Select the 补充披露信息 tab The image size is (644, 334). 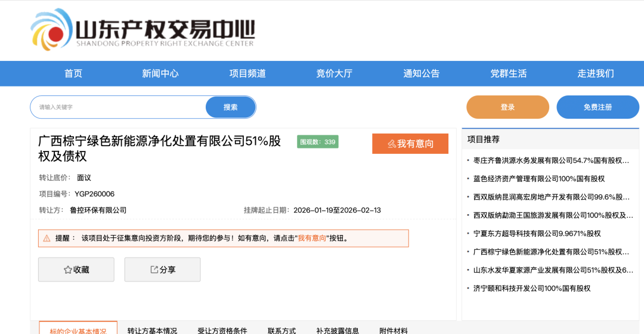pyautogui.click(x=338, y=330)
